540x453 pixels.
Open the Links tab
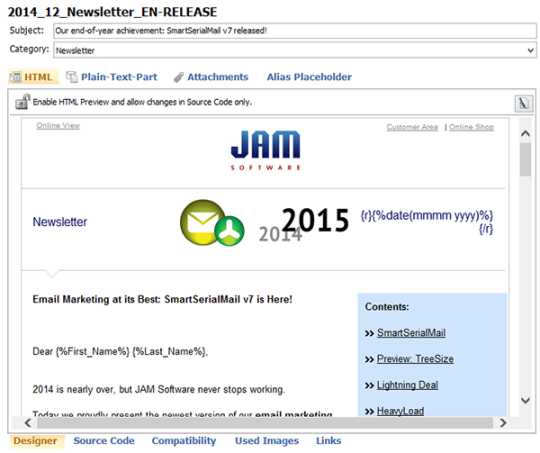click(329, 441)
